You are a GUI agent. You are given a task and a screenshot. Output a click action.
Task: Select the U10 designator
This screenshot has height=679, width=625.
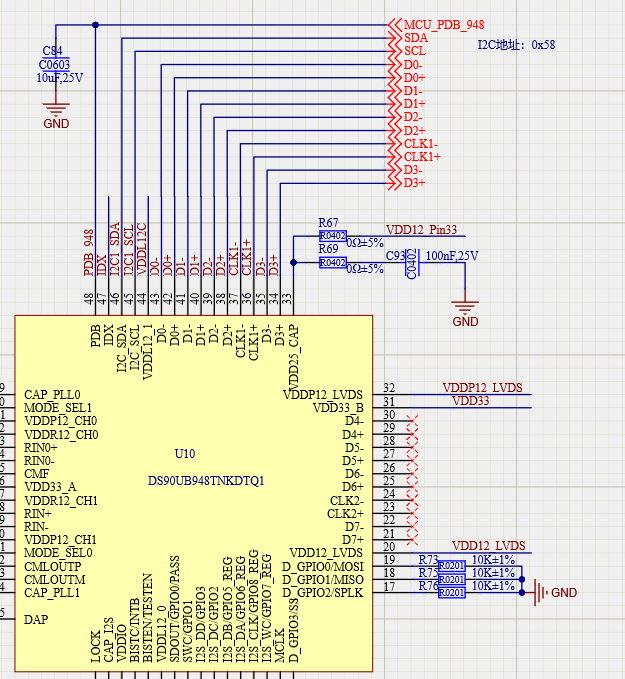point(185,454)
